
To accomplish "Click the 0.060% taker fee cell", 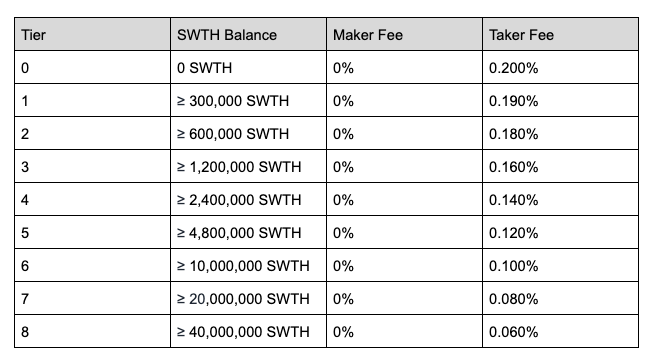I will (561, 331).
